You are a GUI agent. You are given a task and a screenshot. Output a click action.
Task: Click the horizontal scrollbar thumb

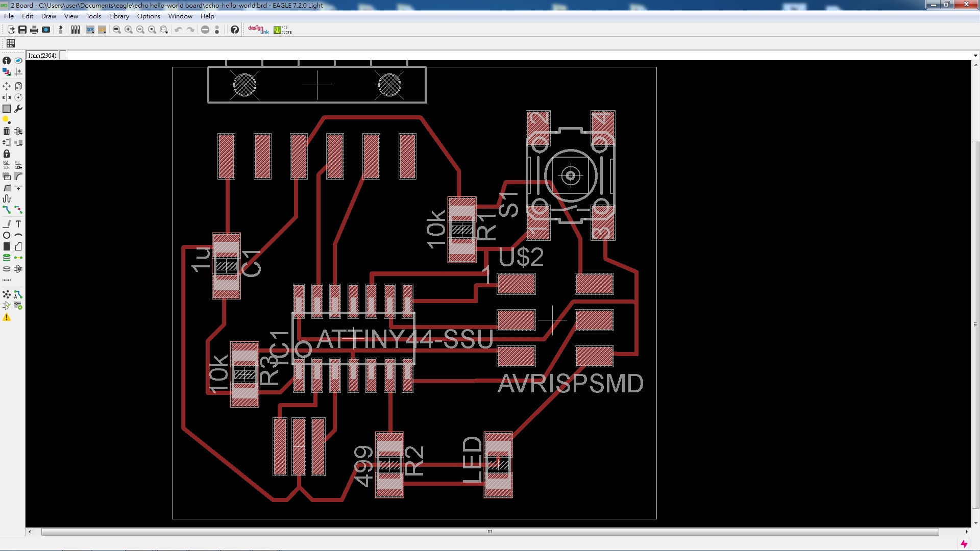tap(489, 532)
